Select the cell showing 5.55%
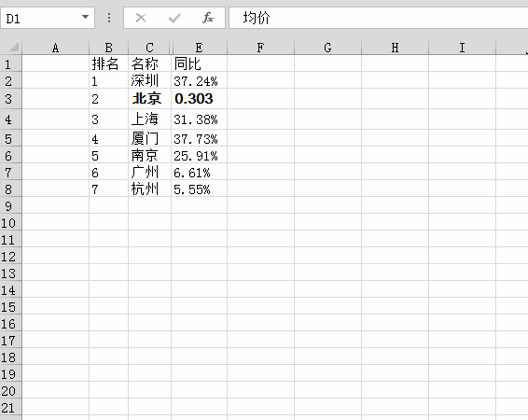The height and width of the screenshot is (420, 528). click(200, 189)
